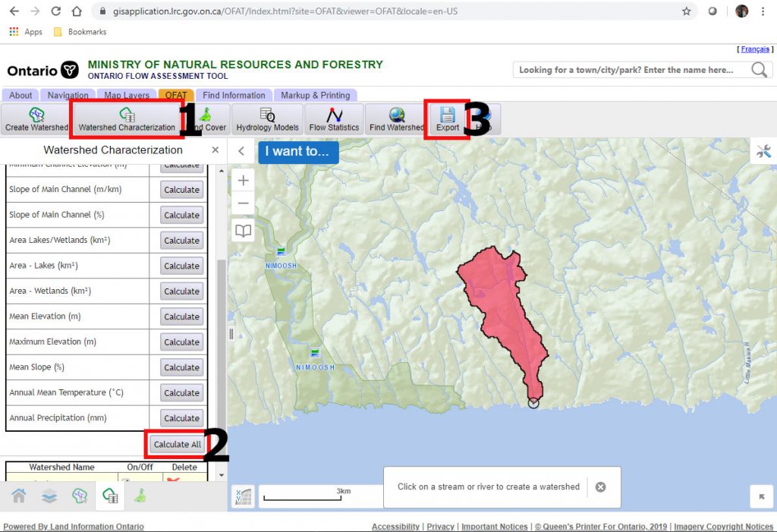Click the home icon in bottom toolbar

click(19, 496)
